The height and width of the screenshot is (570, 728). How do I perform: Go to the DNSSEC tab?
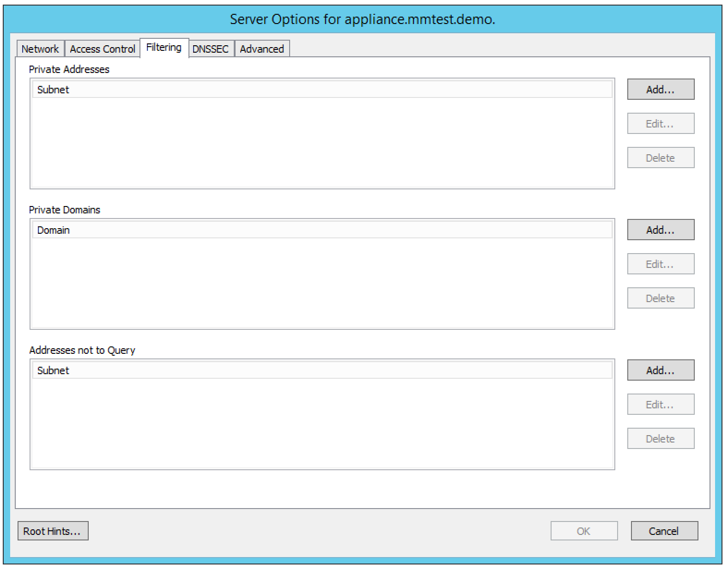point(211,49)
